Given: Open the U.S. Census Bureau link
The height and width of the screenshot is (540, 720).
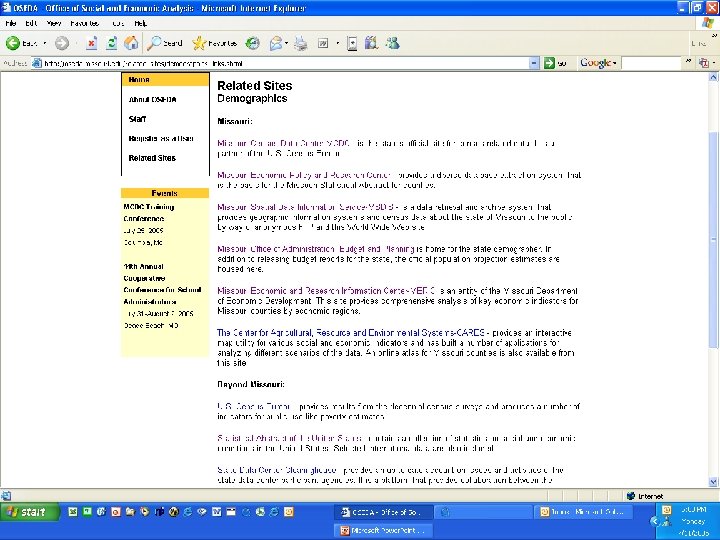Looking at the screenshot, I should coord(254,406).
